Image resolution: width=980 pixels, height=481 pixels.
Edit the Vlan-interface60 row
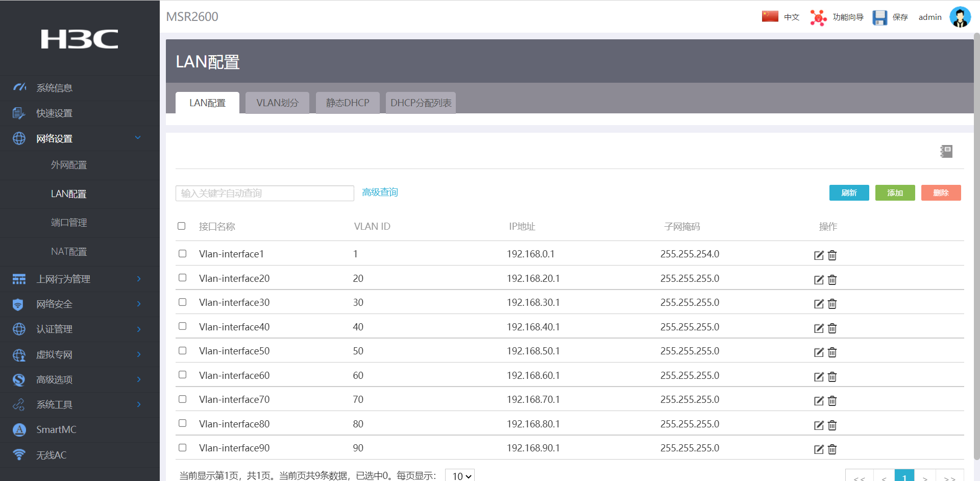coord(819,377)
